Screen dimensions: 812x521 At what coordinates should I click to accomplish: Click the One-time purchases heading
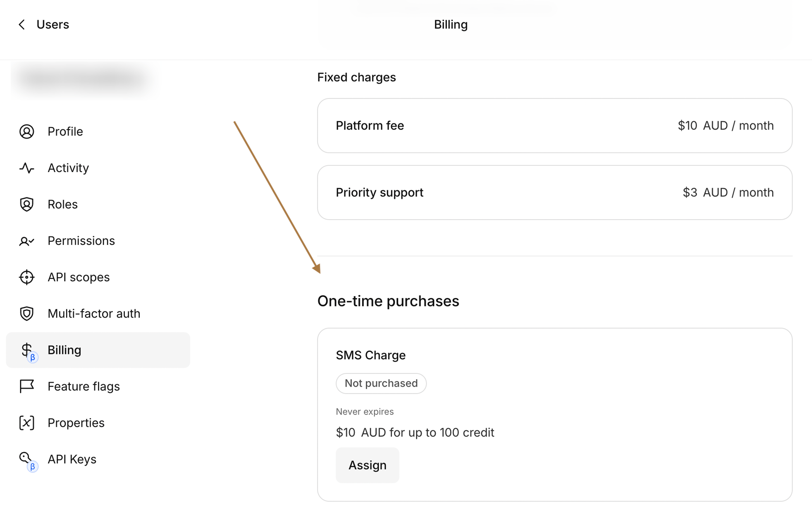[x=388, y=301]
